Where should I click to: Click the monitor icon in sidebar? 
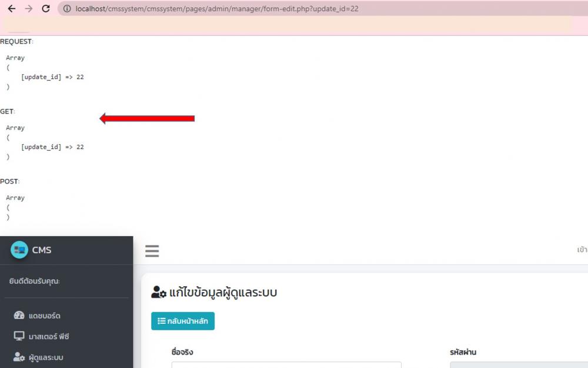pos(19,336)
